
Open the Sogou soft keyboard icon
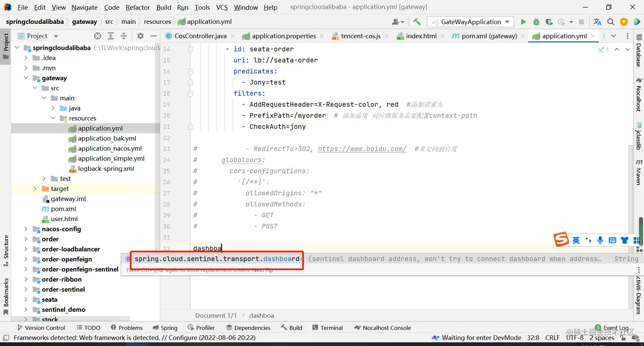pyautogui.click(x=612, y=240)
